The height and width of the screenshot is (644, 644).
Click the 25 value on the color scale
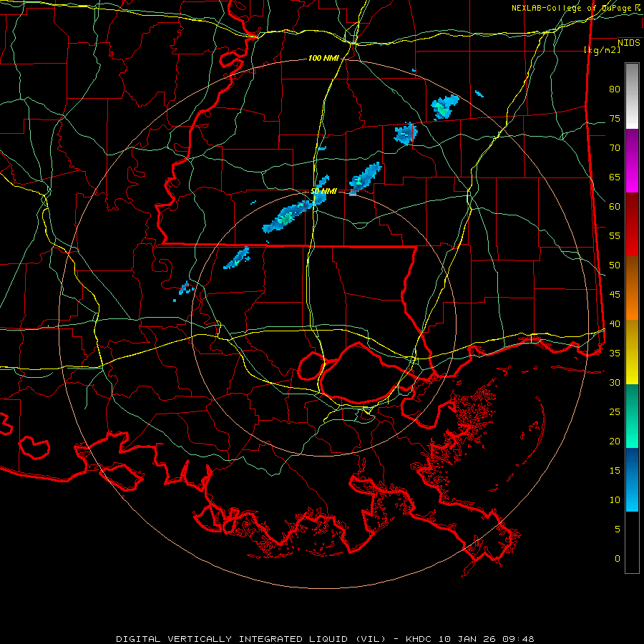point(615,412)
